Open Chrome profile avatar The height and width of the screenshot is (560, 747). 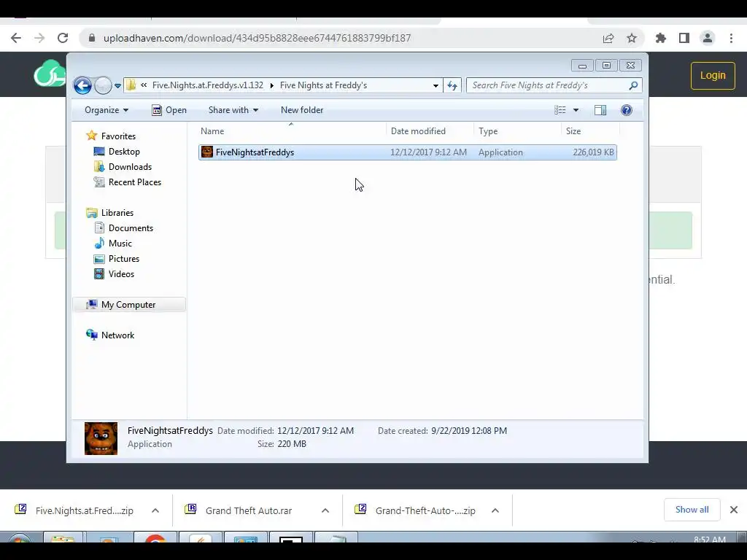[x=708, y=38]
